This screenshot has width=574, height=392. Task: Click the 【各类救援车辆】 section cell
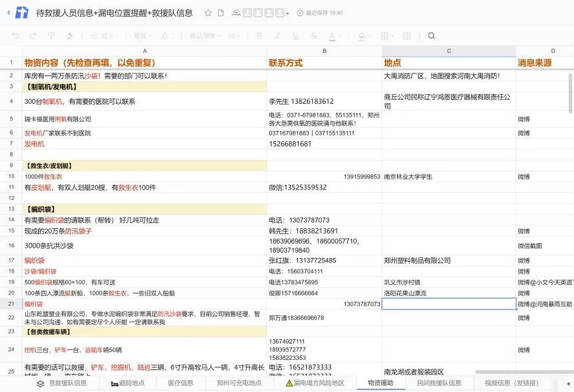pos(144,332)
